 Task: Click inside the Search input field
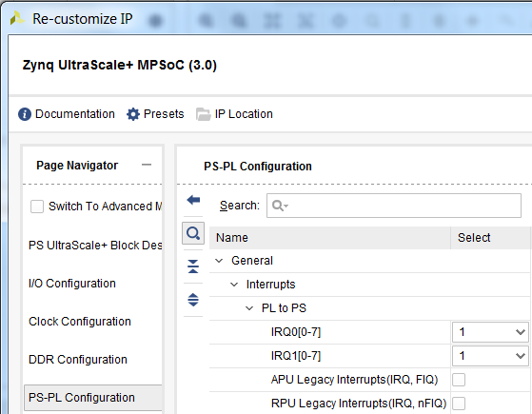pos(394,206)
